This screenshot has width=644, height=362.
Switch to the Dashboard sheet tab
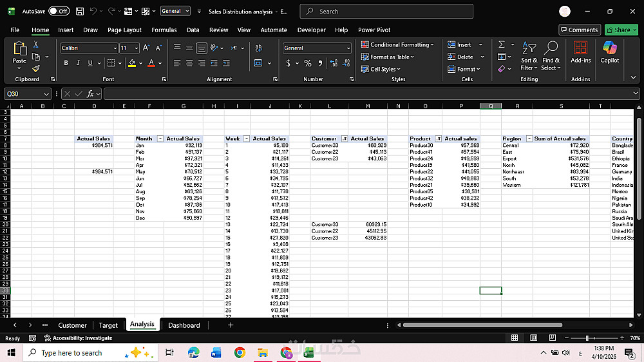(x=184, y=325)
